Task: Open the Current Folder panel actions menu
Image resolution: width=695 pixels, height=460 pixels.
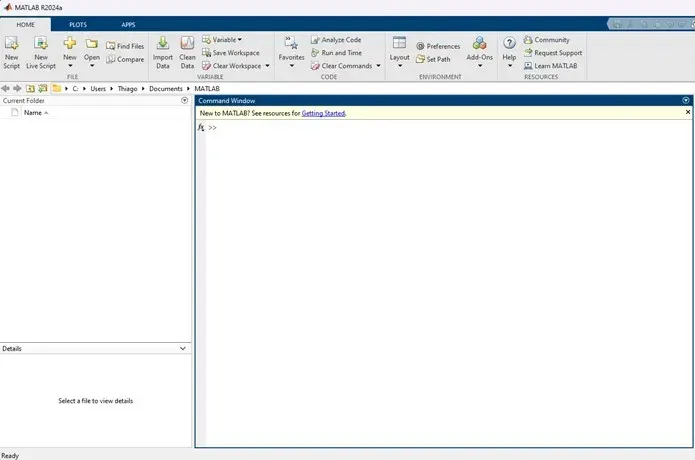Action: (x=184, y=101)
